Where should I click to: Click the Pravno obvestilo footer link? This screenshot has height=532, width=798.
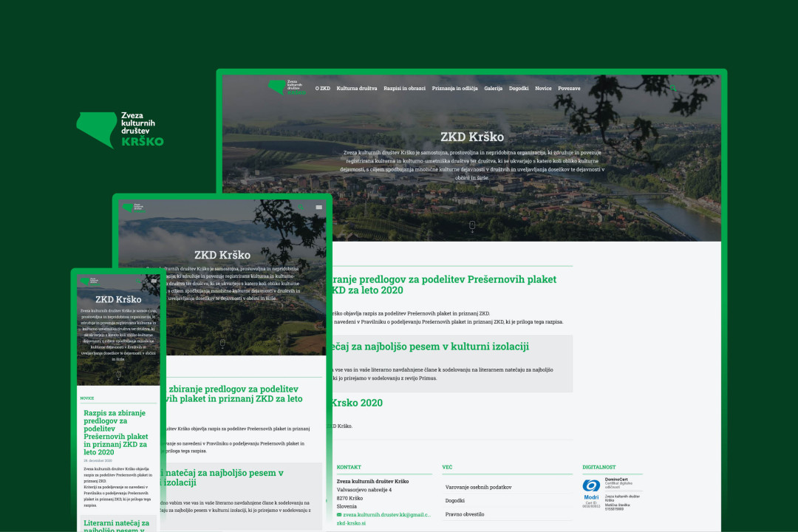coord(465,514)
